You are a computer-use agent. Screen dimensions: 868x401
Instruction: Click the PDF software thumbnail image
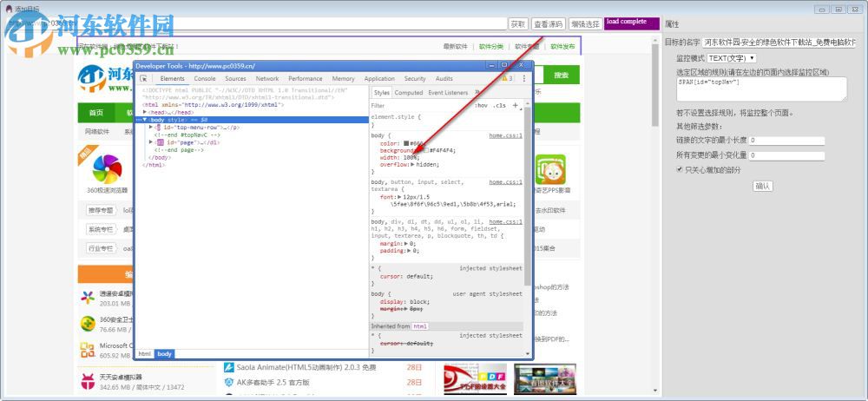point(475,379)
